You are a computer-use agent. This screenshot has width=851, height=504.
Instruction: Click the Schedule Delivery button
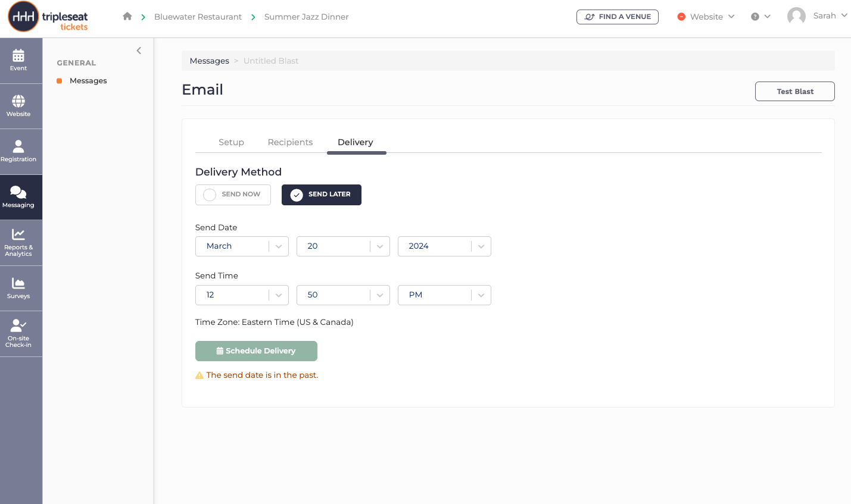pos(256,351)
